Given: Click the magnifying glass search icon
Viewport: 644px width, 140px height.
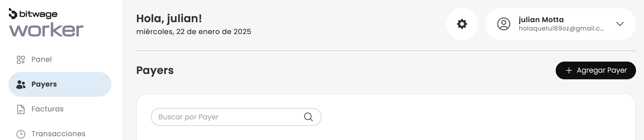Looking at the screenshot, I should pyautogui.click(x=308, y=117).
